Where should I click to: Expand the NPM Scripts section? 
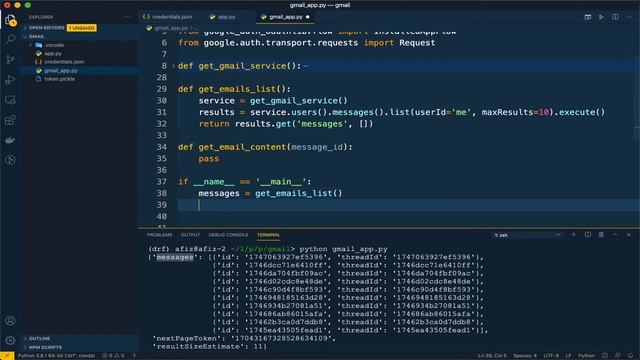point(80,347)
